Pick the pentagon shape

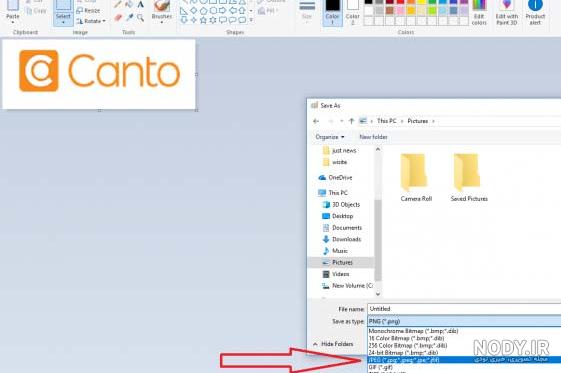pos(203,11)
